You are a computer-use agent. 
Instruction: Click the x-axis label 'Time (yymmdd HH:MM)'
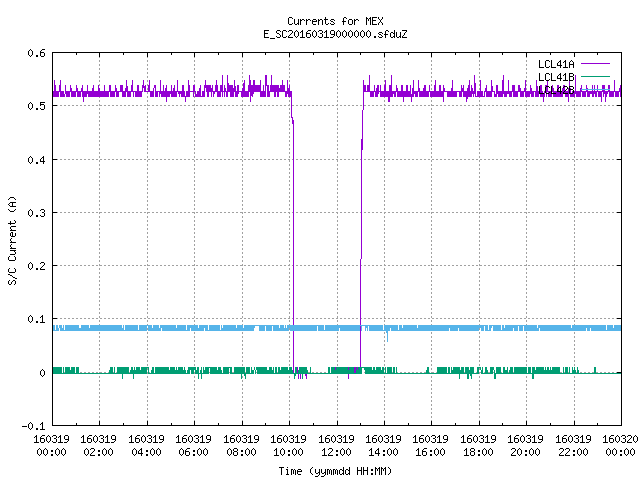335,471
